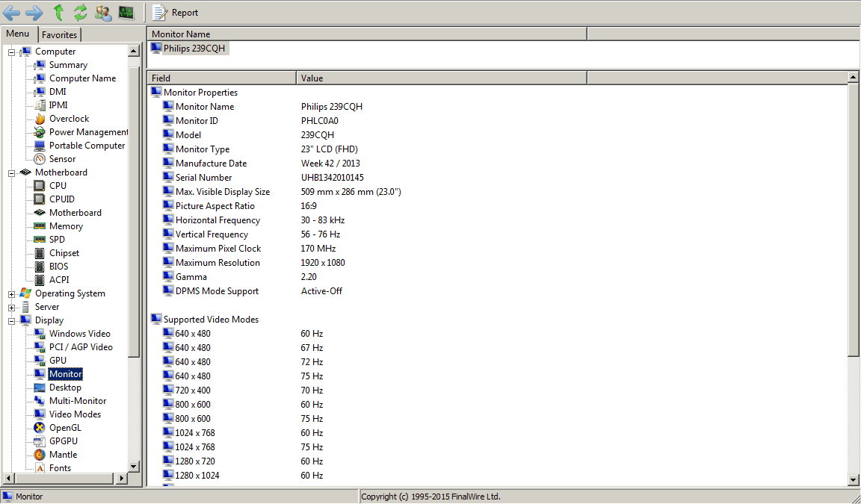861x504 pixels.
Task: Collapse the Computer tree node
Action: pyautogui.click(x=12, y=52)
